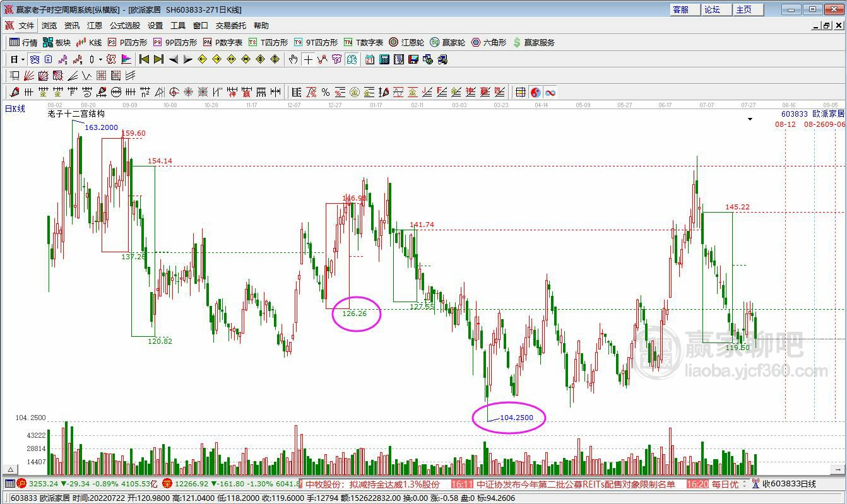Click the 603833 欧派家居 stock label
The height and width of the screenshot is (504, 847).
pyautogui.click(x=812, y=114)
